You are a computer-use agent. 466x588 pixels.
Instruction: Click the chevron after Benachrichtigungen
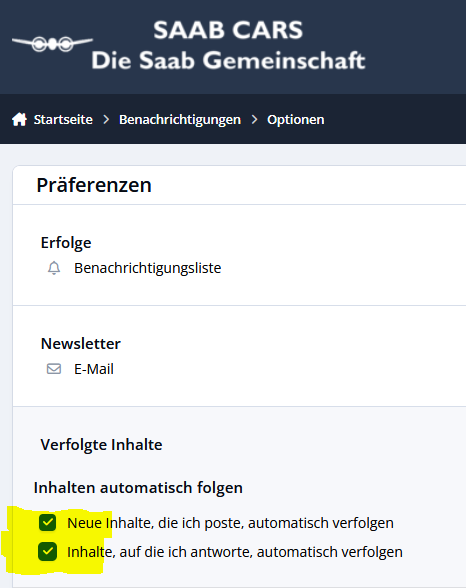point(255,120)
